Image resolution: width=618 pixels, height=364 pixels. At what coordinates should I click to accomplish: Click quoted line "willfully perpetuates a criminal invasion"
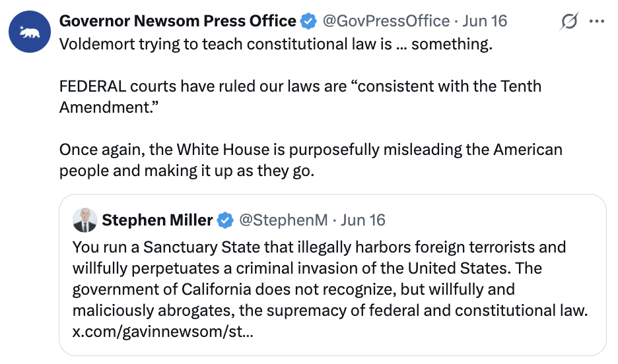point(308,268)
